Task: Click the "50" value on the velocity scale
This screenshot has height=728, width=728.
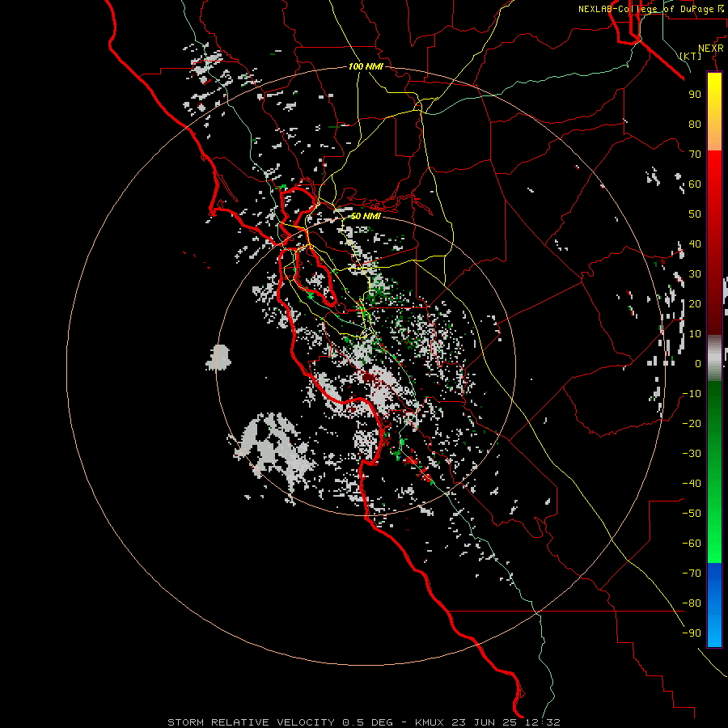Action: [695, 214]
